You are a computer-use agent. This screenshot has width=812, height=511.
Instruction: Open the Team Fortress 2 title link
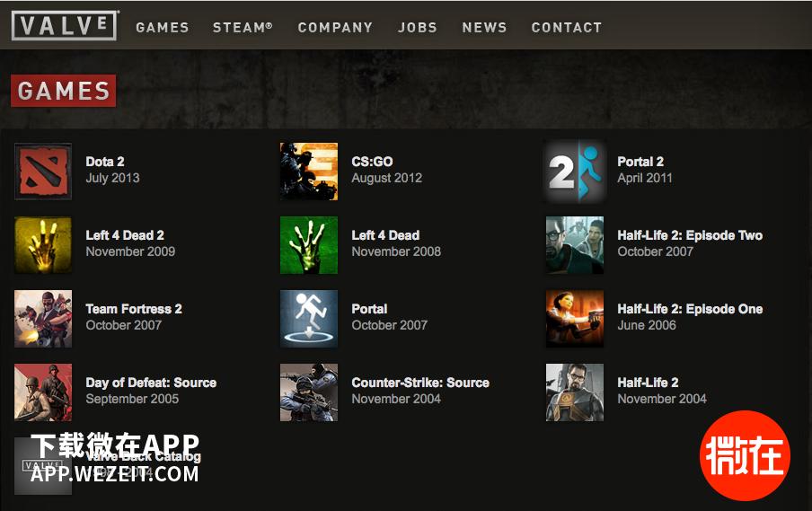[134, 309]
